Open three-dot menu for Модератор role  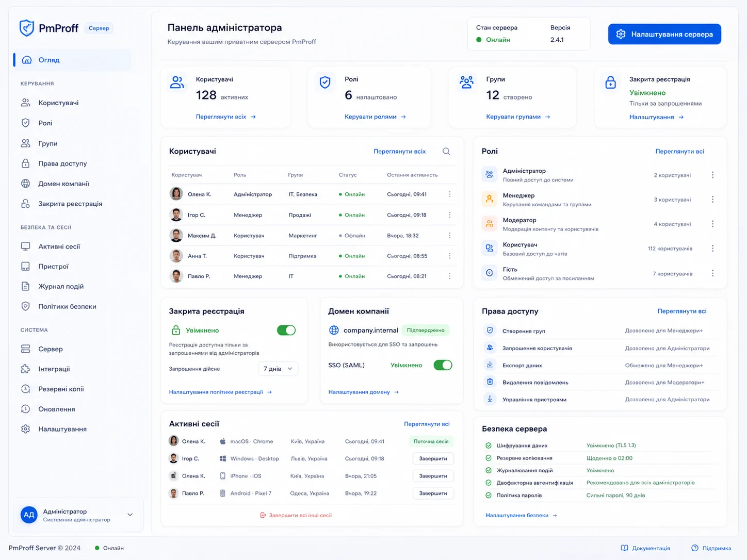click(x=713, y=224)
